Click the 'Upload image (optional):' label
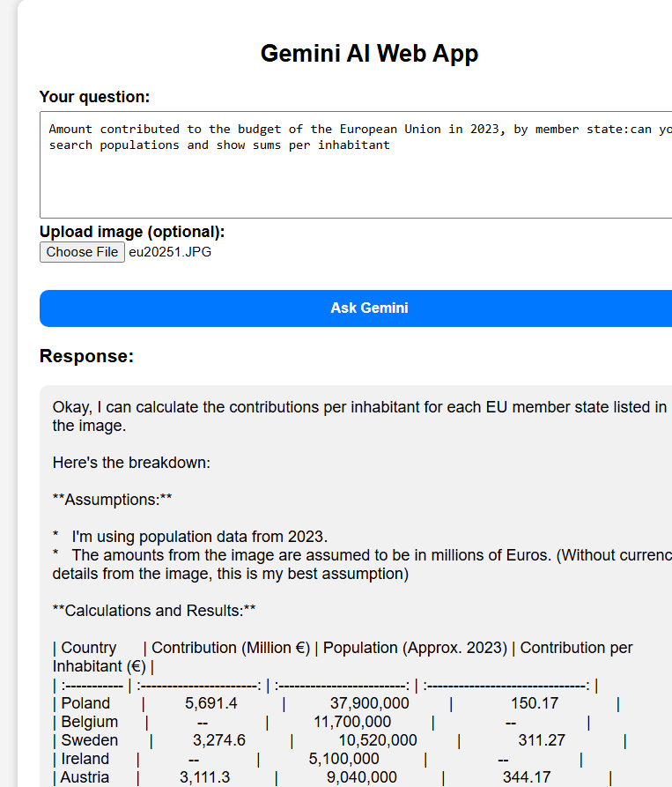 [x=132, y=232]
